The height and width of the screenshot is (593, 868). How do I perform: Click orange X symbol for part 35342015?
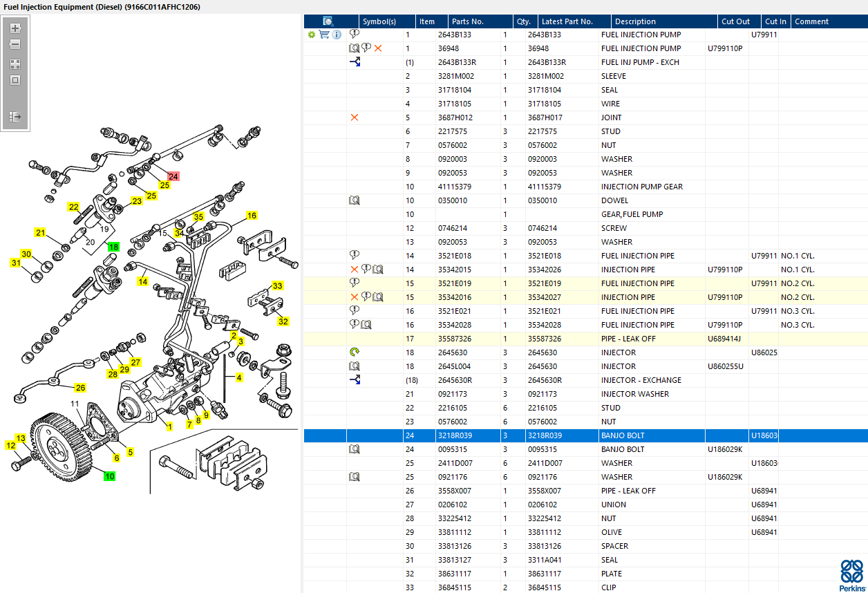pos(355,270)
